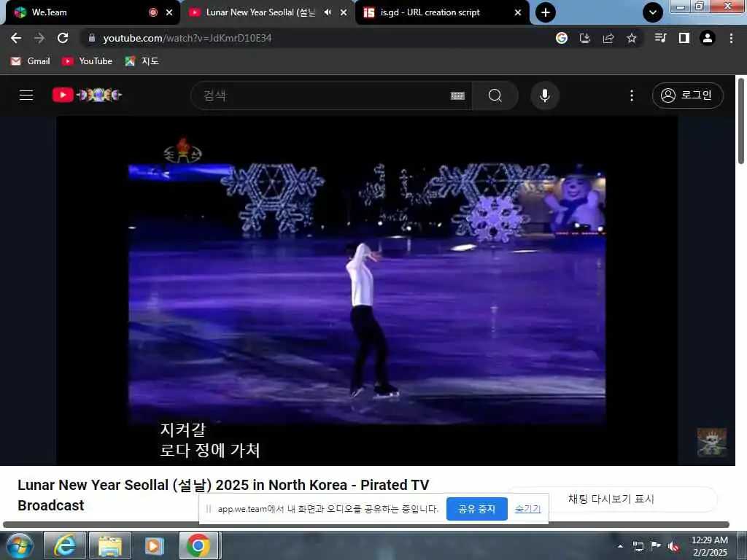Click the 숨기기 hide link
Image resolution: width=747 pixels, height=560 pixels.
pyautogui.click(x=528, y=509)
